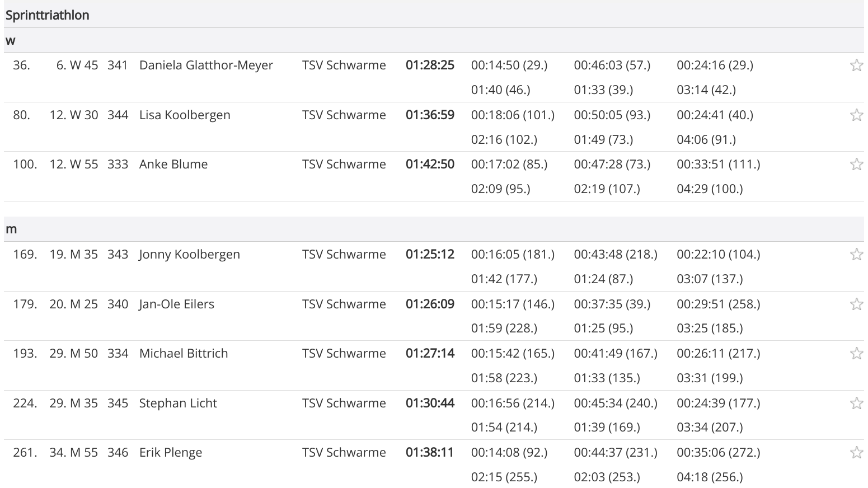The image size is (868, 488).
Task: Select Stephan Licht's name in results
Action: point(178,403)
